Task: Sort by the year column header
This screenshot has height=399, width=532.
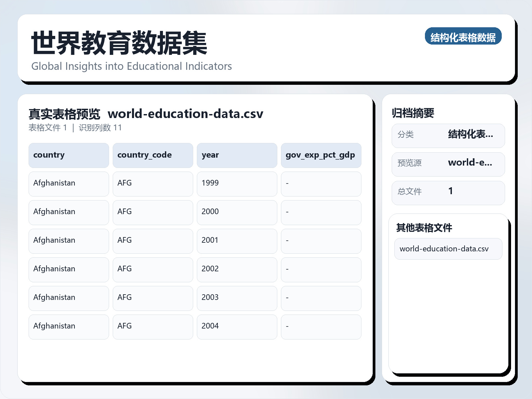Action: click(x=237, y=155)
